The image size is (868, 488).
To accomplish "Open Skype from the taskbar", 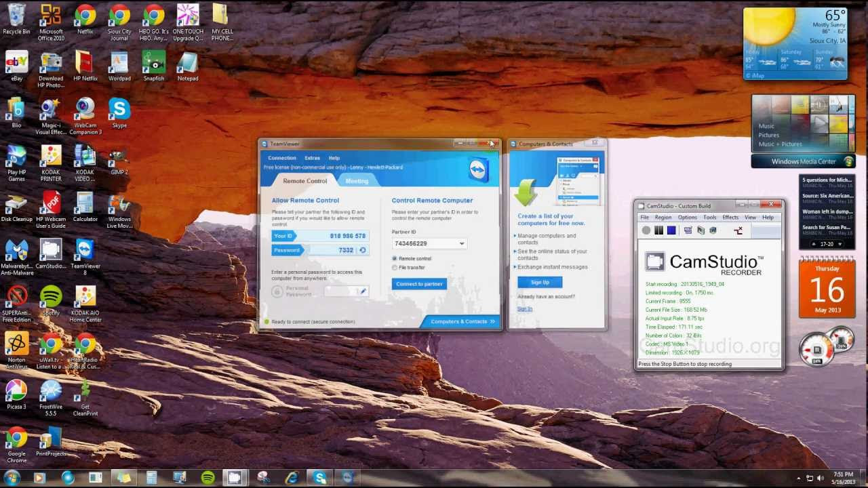I will tap(319, 478).
